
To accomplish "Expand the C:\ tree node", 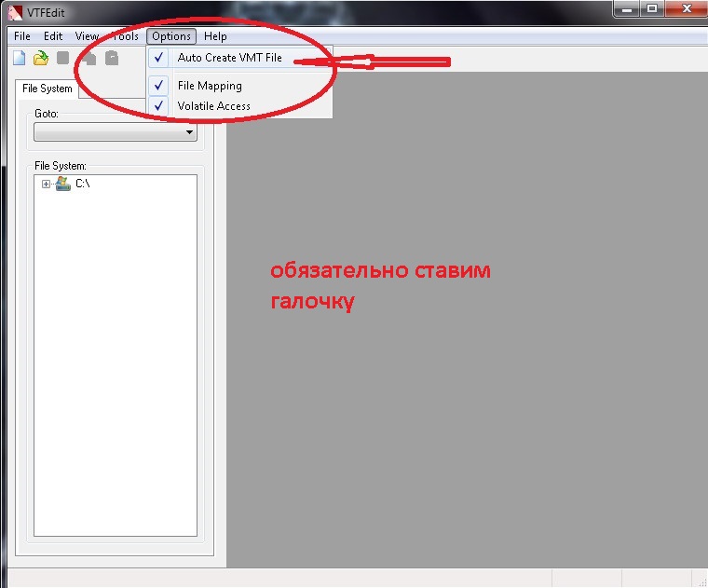I will (46, 184).
